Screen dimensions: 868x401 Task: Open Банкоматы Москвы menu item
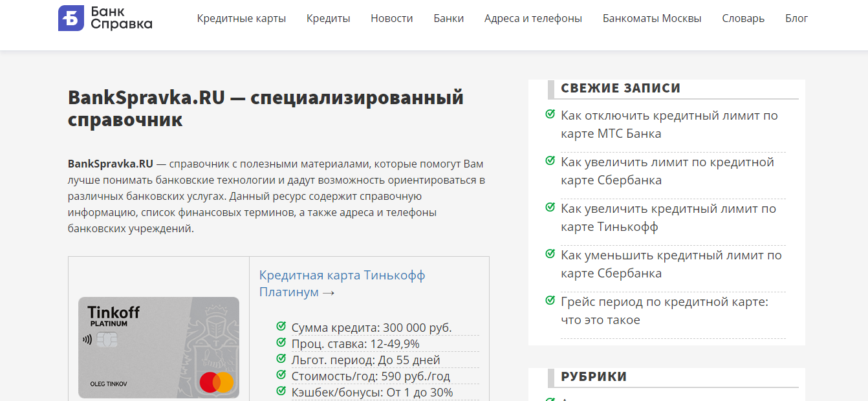[652, 18]
